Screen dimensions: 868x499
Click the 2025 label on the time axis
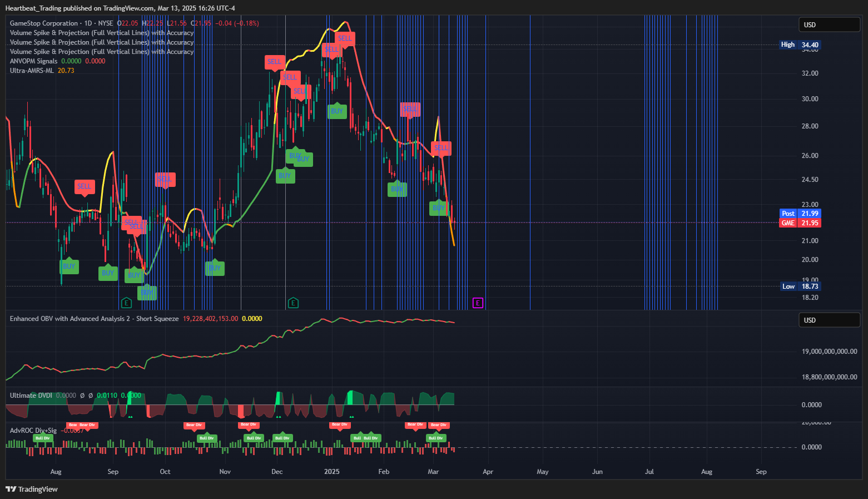click(332, 472)
